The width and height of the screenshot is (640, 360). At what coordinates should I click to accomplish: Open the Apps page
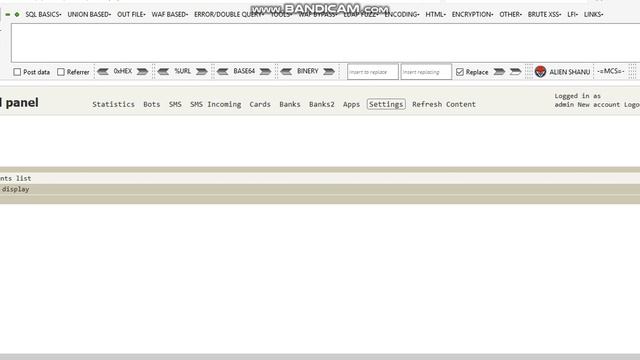(351, 104)
